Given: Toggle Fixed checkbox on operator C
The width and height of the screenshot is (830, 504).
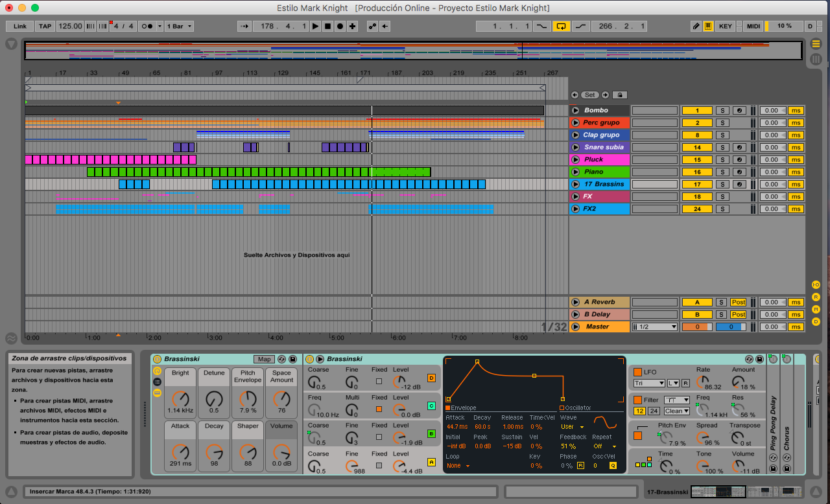Looking at the screenshot, I should pos(379,409).
